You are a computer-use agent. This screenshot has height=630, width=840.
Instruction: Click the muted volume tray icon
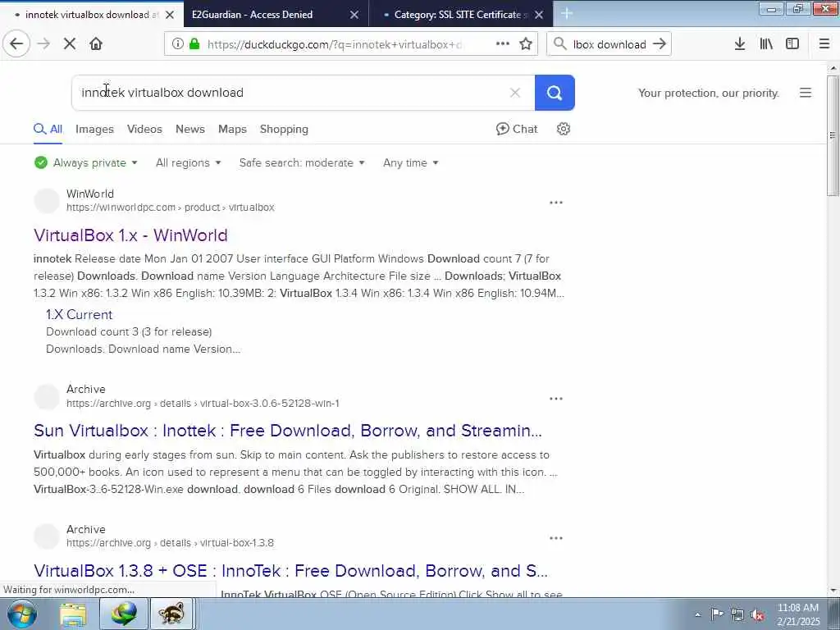[757, 615]
